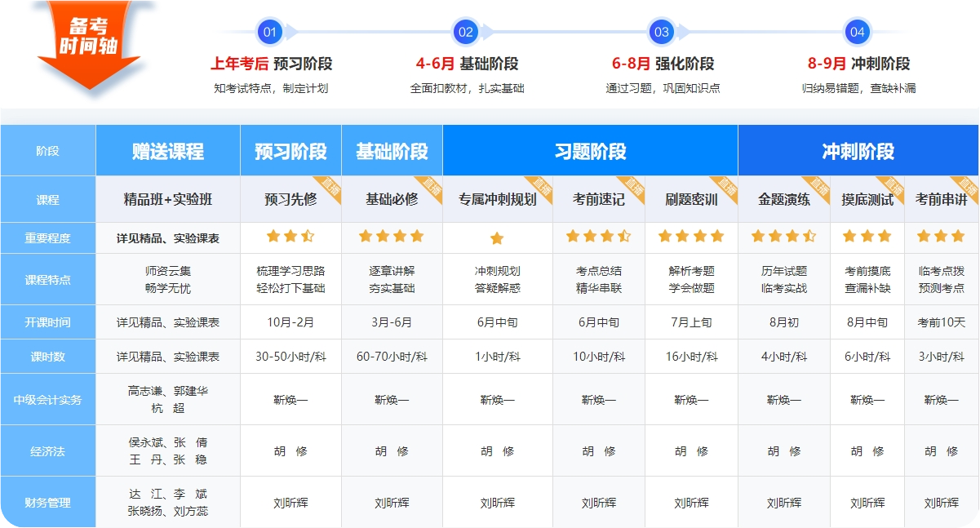The width and height of the screenshot is (980, 528).
Task: Select the 中级会计实务 row label
Action: click(48, 400)
